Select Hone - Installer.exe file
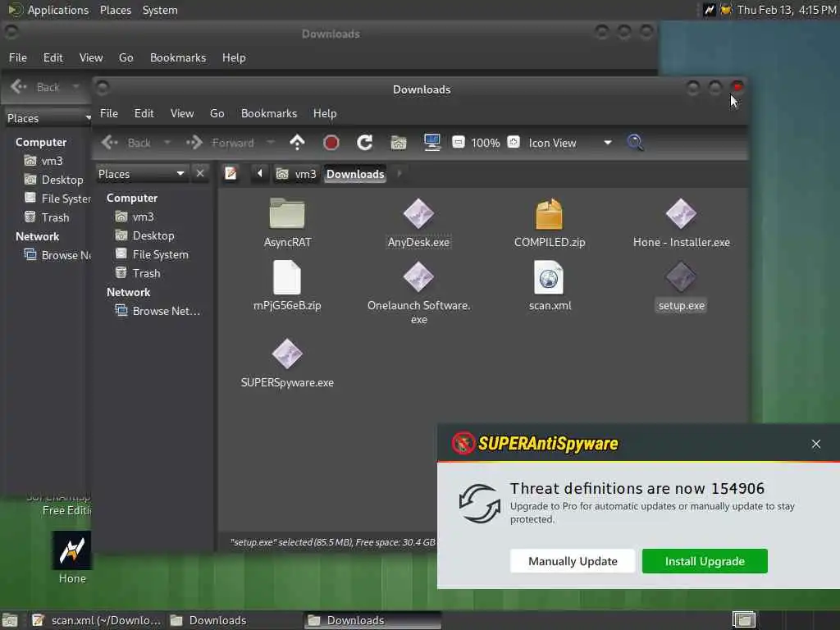 point(681,223)
